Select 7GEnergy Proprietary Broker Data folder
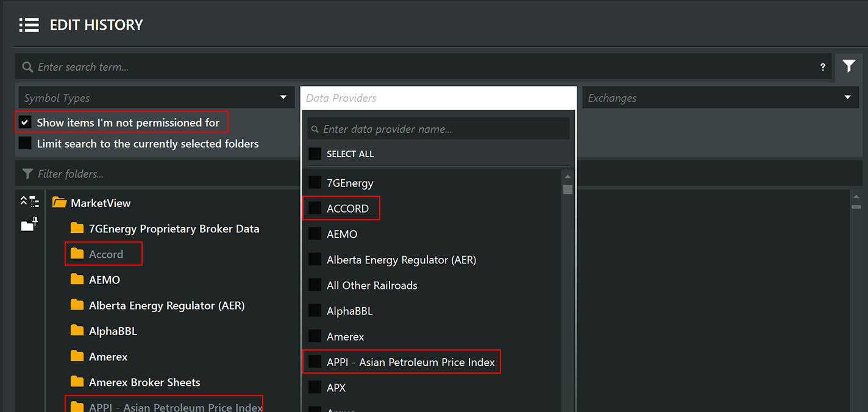The image size is (868, 412). [174, 229]
